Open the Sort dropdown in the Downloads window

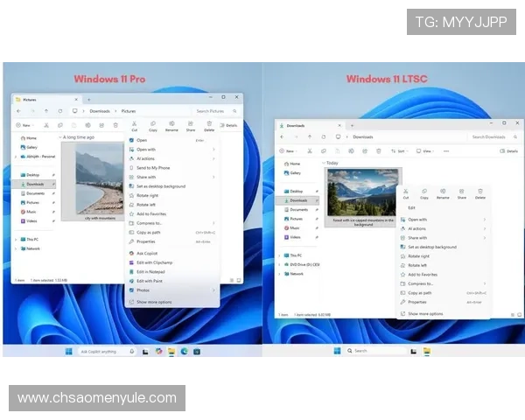coord(396,151)
